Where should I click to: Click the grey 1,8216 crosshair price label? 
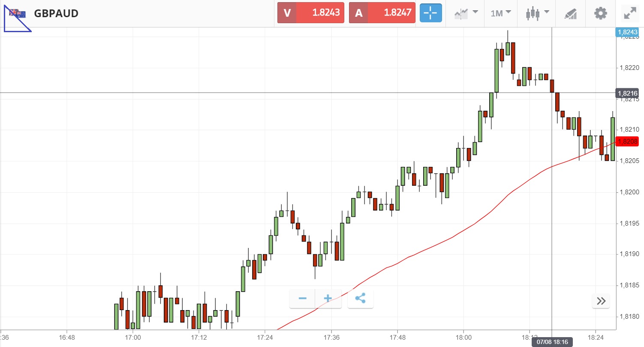(627, 93)
